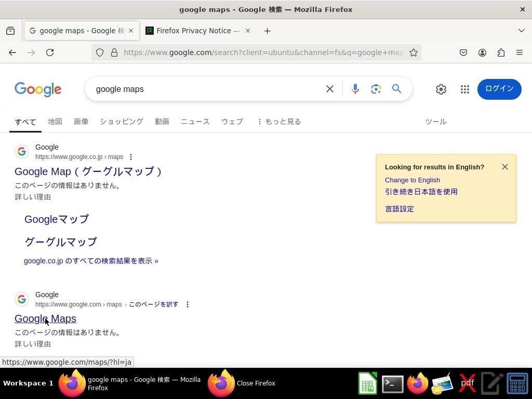Screen dimensions: 532x399
Task: Open more options for the google.co.jp result
Action: [x=130, y=157]
